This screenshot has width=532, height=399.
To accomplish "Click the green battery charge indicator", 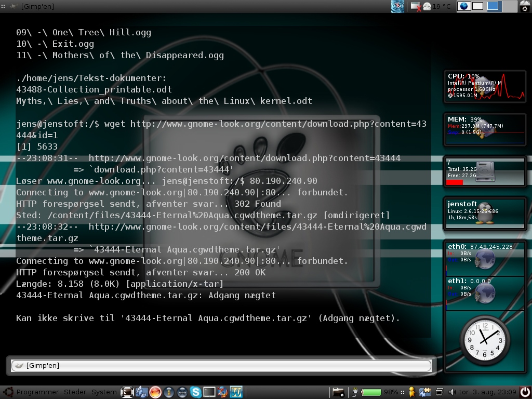I will click(x=371, y=392).
